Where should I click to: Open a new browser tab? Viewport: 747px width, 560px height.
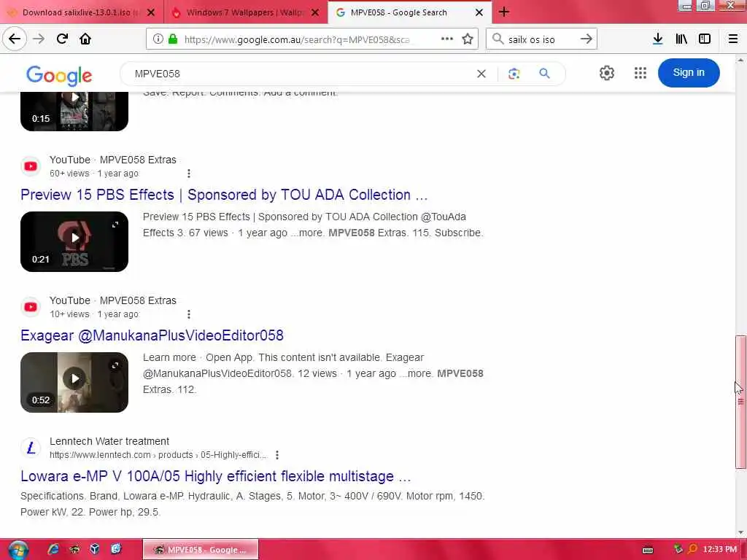click(504, 12)
